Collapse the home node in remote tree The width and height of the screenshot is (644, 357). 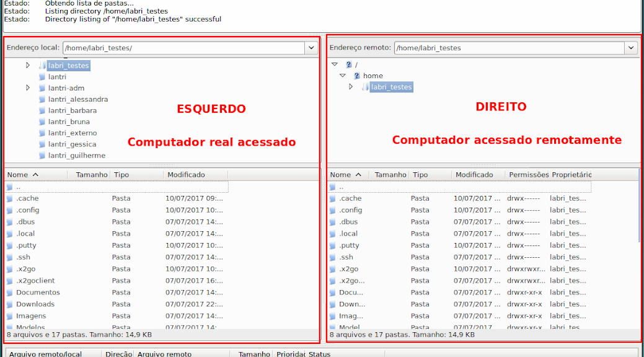342,76
